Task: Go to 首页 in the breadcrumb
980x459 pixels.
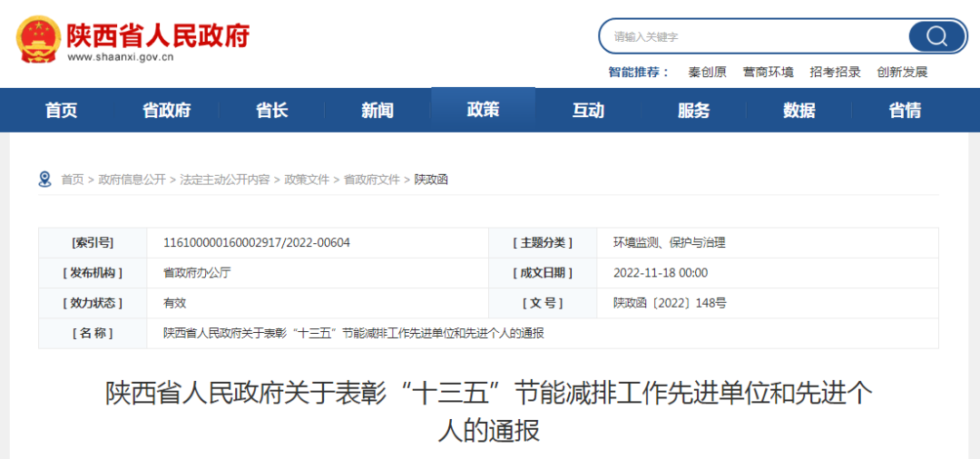Action: point(72,180)
